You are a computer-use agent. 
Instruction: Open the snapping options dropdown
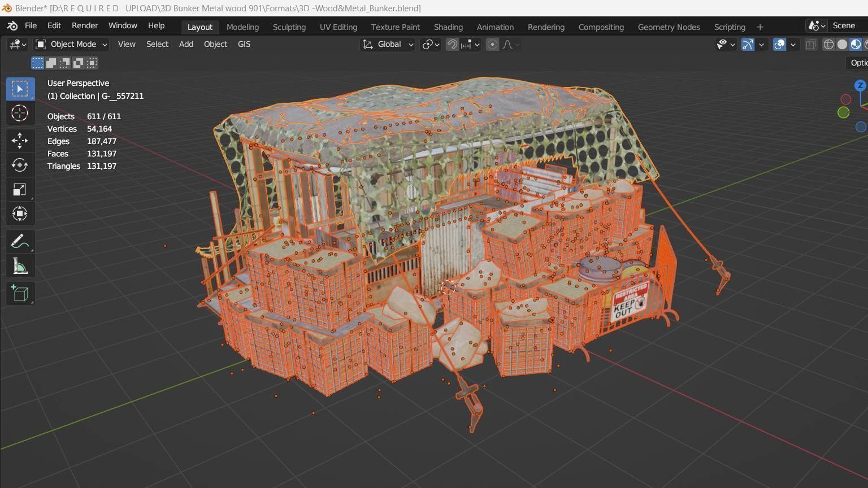[x=471, y=44]
